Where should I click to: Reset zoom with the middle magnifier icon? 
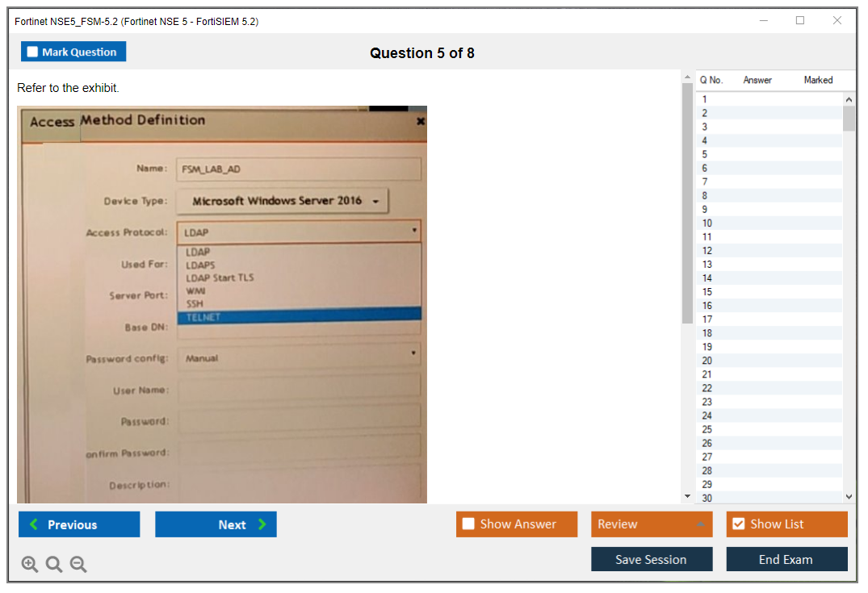[54, 565]
